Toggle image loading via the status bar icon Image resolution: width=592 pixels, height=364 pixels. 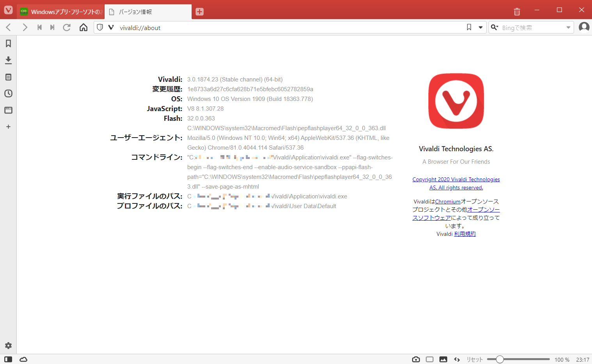pos(443,359)
